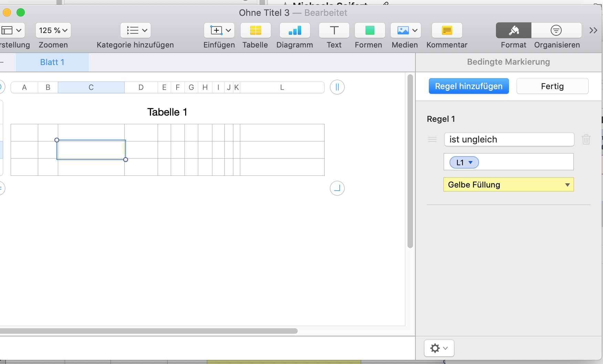This screenshot has width=603, height=364.
Task: Toggle the Format inspector
Action: coord(514,31)
